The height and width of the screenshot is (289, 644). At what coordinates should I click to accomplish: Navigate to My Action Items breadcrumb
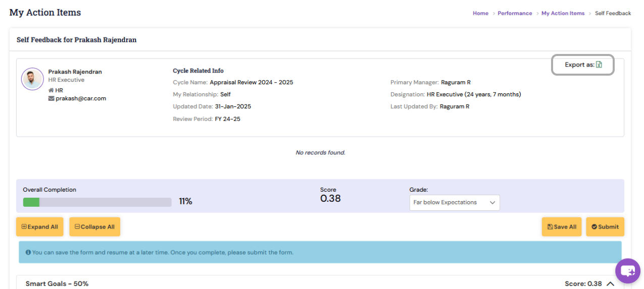point(563,13)
